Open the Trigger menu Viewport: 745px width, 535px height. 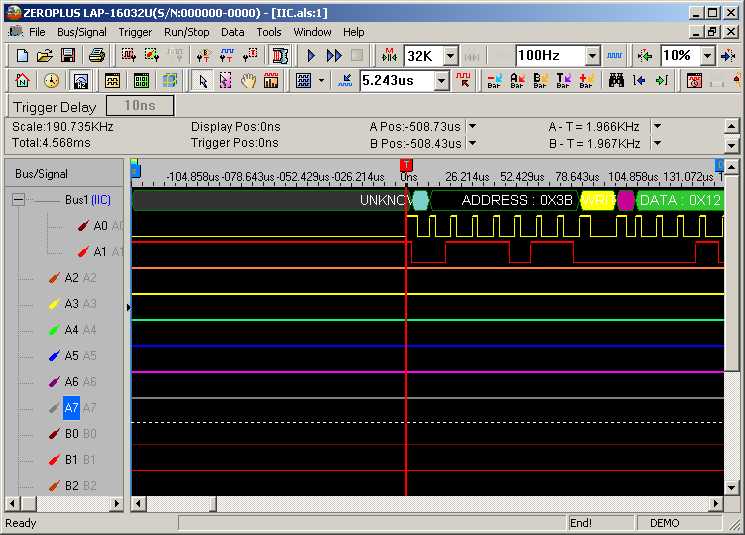tap(135, 32)
